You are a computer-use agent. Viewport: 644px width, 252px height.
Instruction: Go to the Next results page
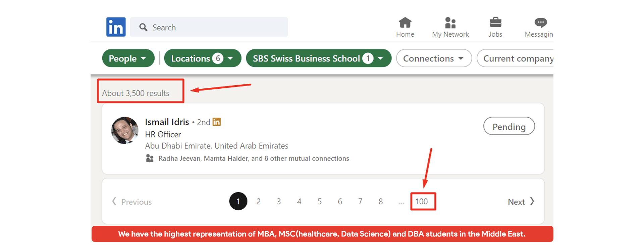pos(521,202)
